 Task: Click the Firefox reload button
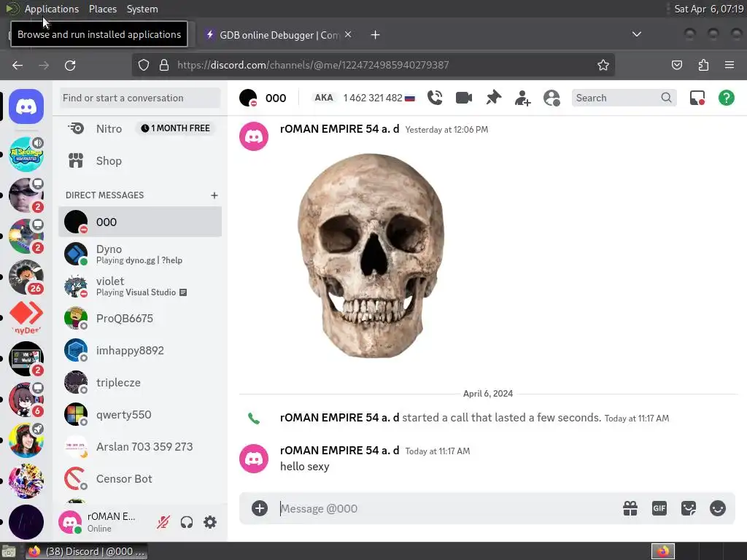pos(70,65)
